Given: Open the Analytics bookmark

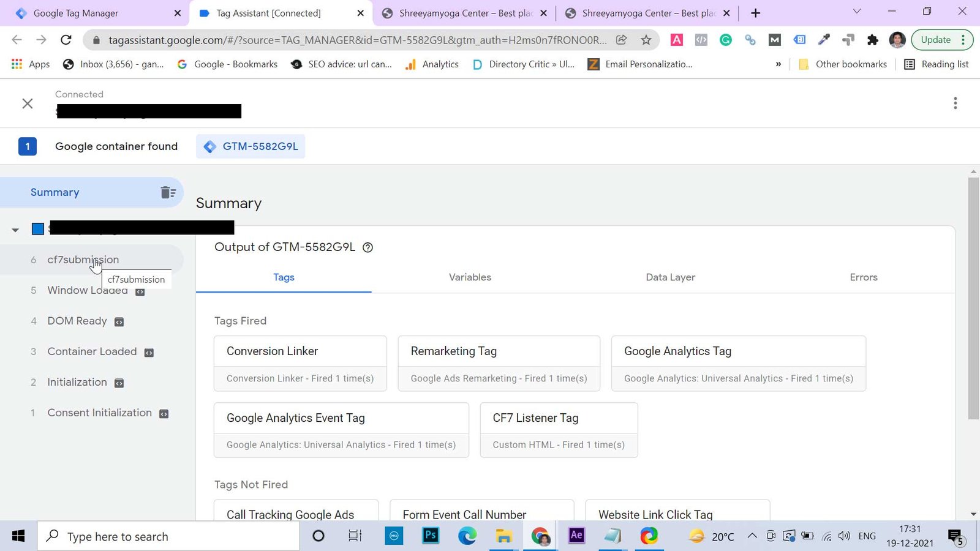Looking at the screenshot, I should (x=432, y=64).
